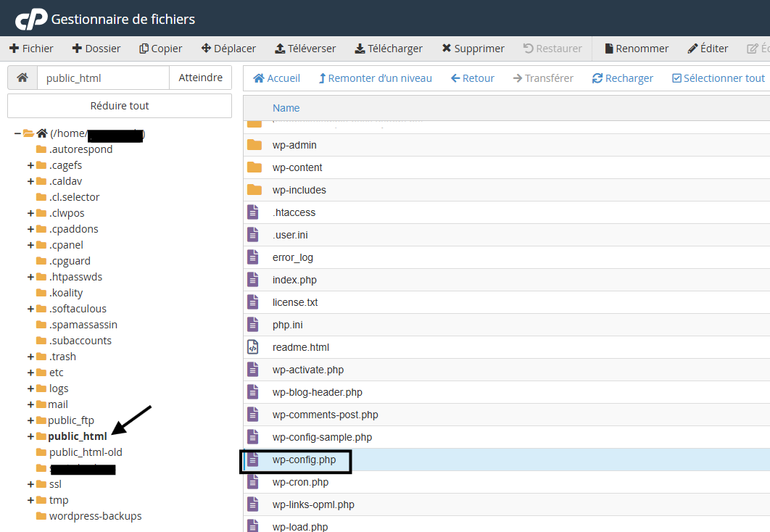Image resolution: width=770 pixels, height=532 pixels.
Task: Expand the .caldav folder node
Action: pos(30,181)
